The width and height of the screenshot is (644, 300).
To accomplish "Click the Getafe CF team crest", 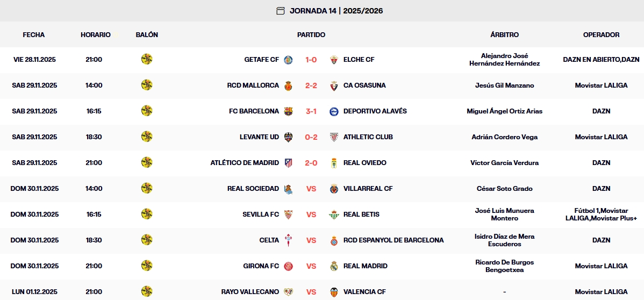I will (x=289, y=60).
